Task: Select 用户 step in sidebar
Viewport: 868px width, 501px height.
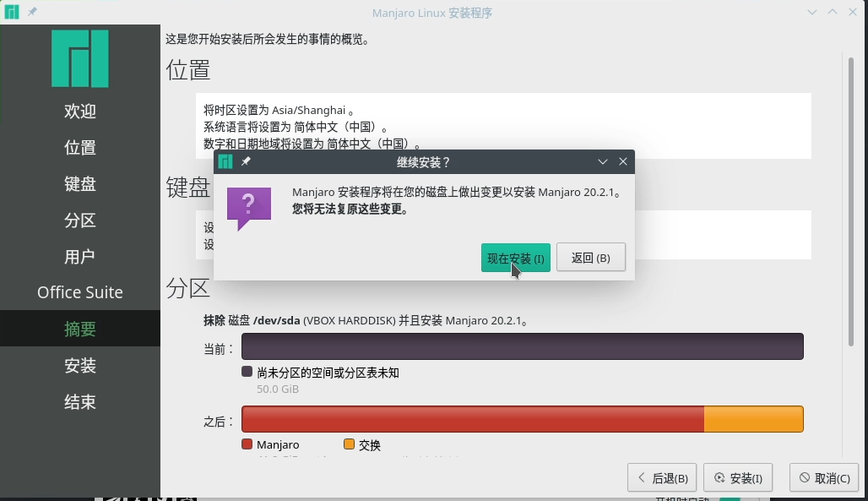Action: coord(79,257)
